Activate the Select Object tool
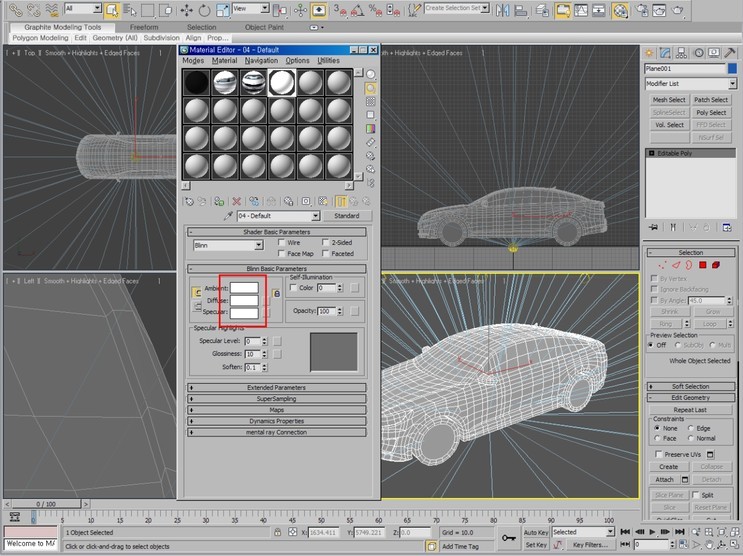Image resolution: width=743 pixels, height=556 pixels. coord(112,9)
